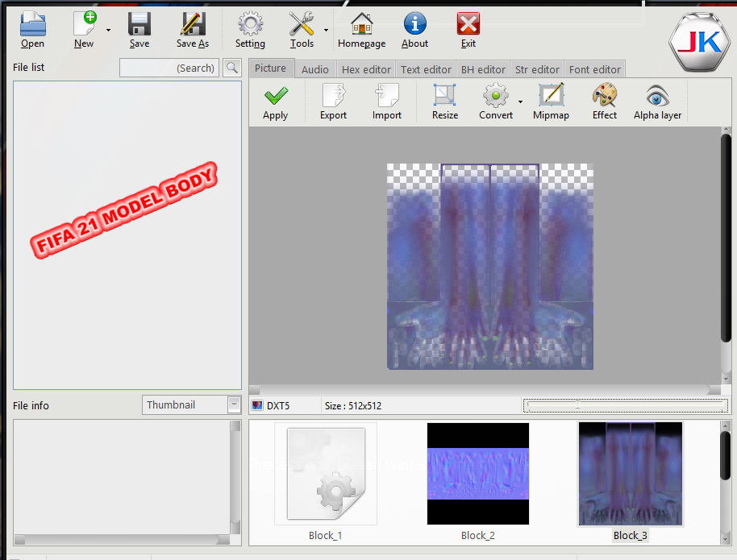Open Setting gear in main toolbar
737x560 pixels.
click(250, 23)
